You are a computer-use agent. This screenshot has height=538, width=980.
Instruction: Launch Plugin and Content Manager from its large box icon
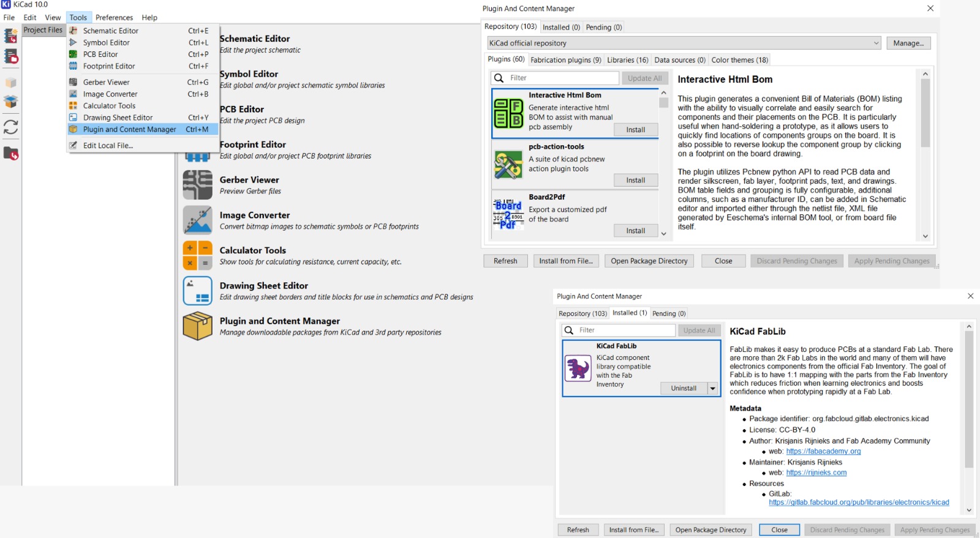[197, 326]
